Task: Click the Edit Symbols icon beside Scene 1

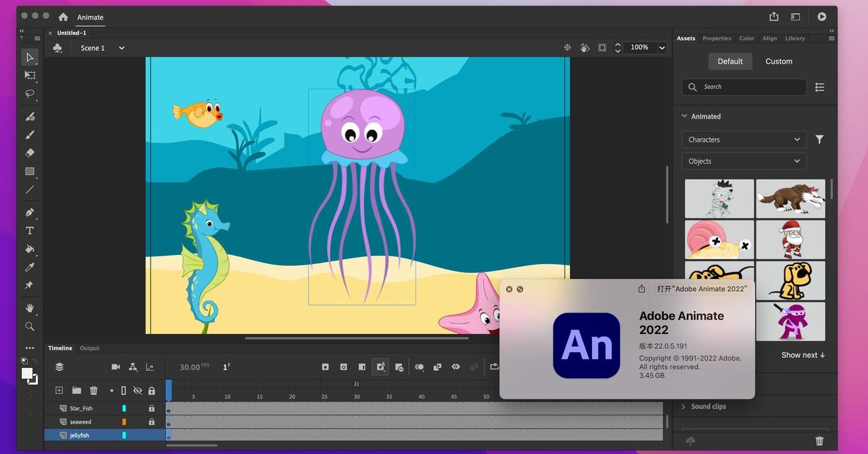Action: (57, 48)
